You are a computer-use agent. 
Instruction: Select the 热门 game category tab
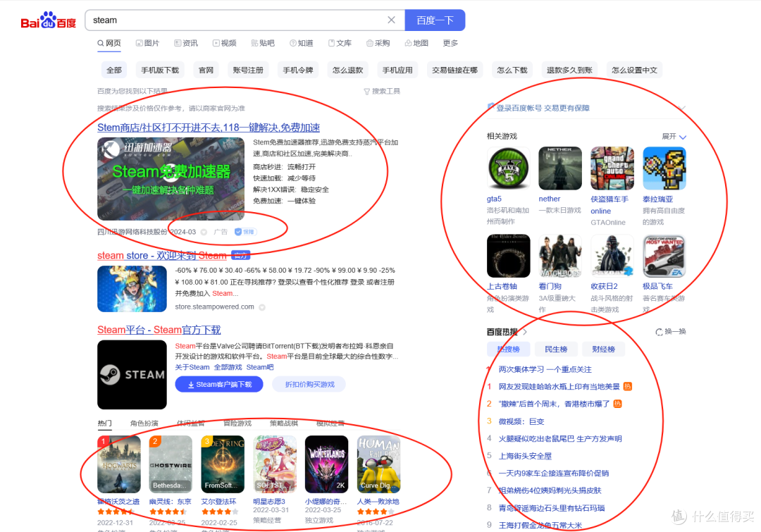click(104, 423)
